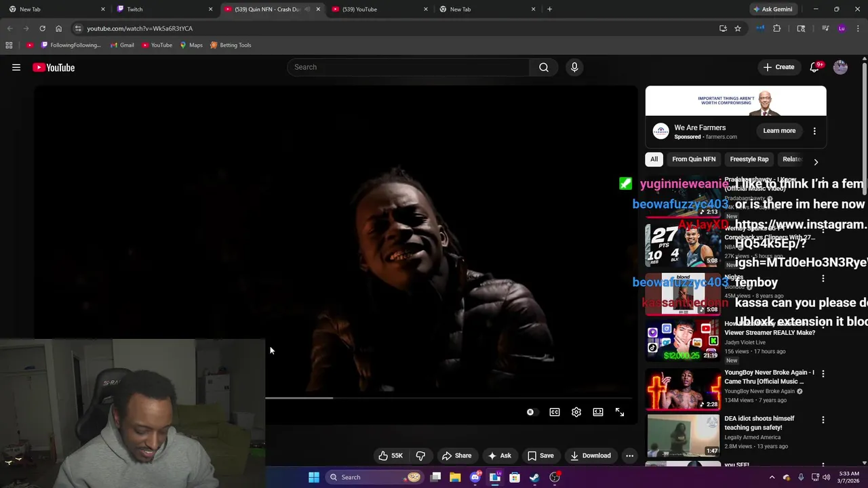Switch the player to theater mode
The height and width of the screenshot is (488, 868).
598,412
